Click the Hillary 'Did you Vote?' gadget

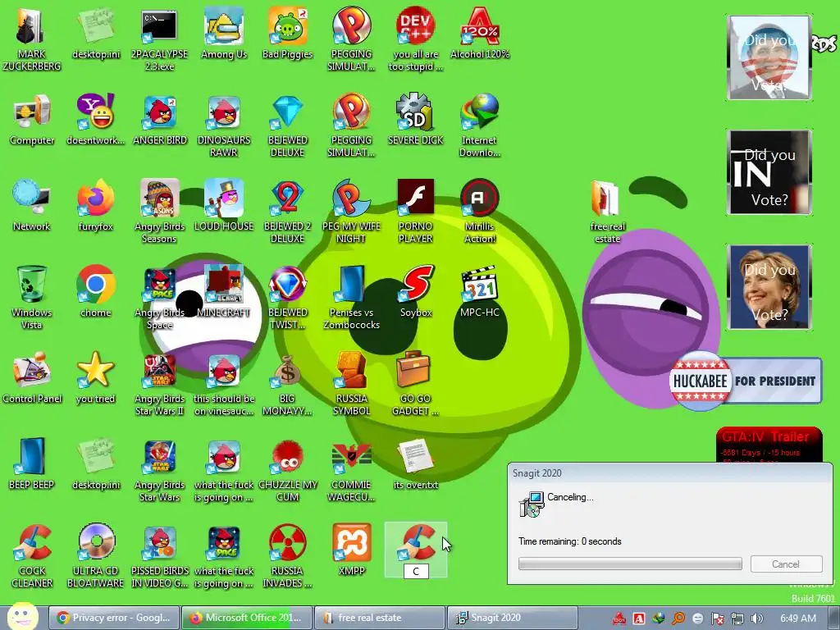[x=769, y=287]
